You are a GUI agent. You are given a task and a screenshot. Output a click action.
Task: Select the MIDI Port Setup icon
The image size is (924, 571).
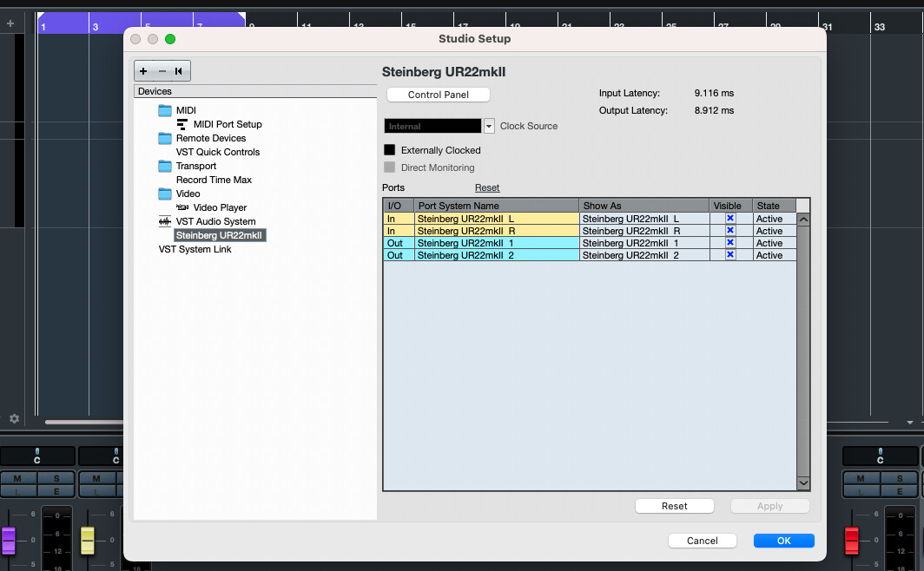tap(183, 123)
